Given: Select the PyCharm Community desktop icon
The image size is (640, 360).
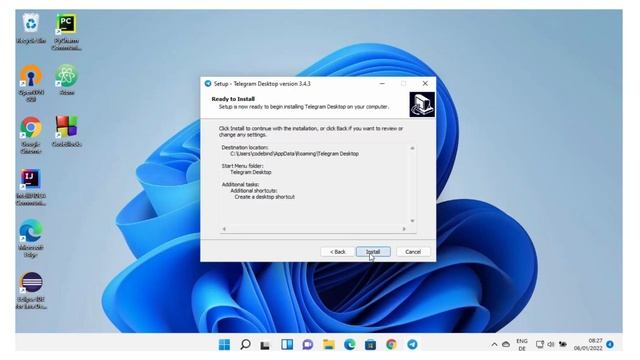Looking at the screenshot, I should (x=66, y=32).
